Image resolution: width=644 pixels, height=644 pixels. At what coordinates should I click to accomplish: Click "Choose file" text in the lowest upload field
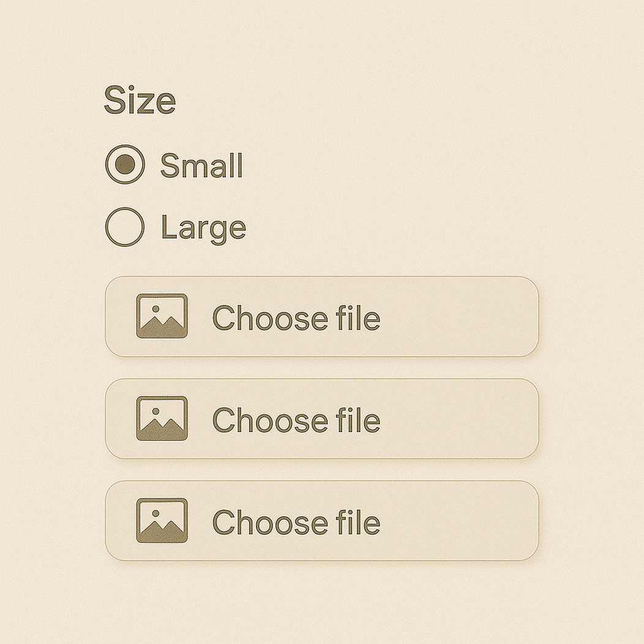point(296,523)
